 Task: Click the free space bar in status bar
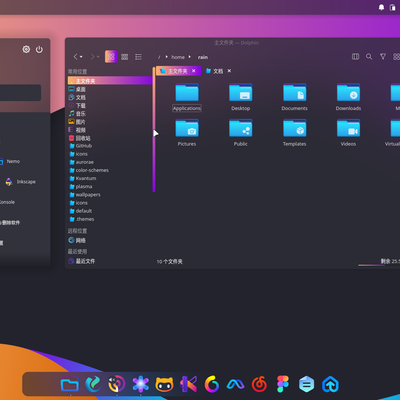(x=379, y=265)
